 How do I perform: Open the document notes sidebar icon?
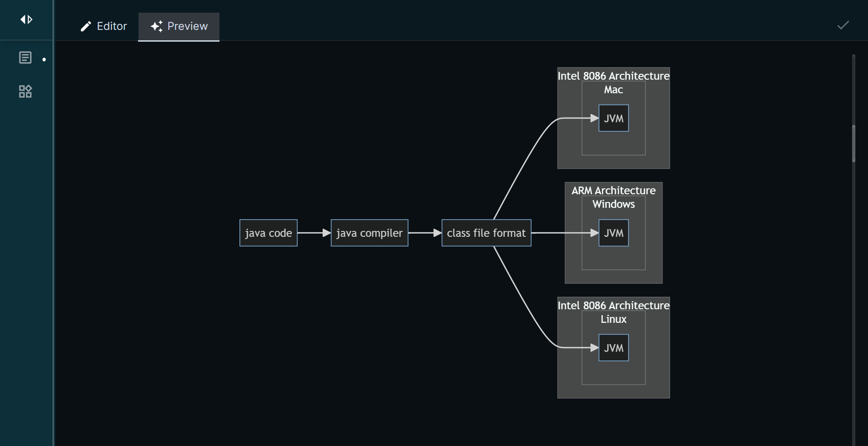[25, 58]
